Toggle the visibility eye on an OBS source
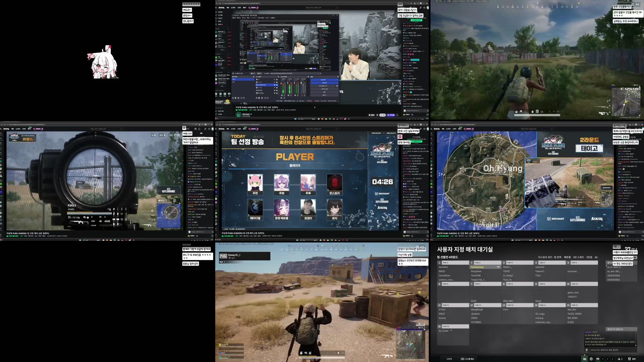644x362 pixels. (275, 85)
